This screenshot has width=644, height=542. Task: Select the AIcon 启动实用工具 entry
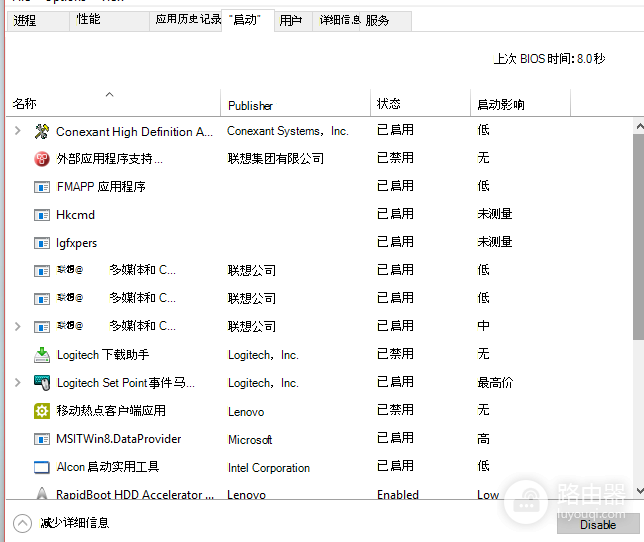tap(108, 467)
